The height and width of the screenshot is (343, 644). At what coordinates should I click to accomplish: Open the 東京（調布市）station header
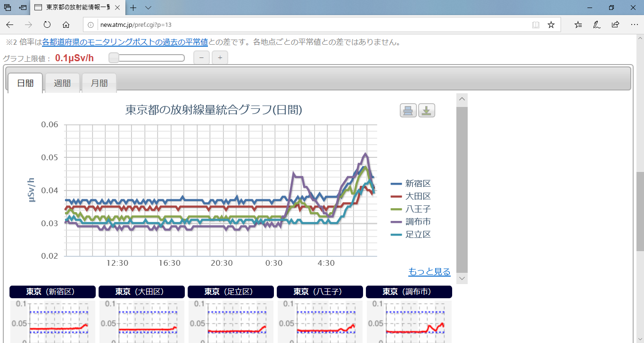409,292
